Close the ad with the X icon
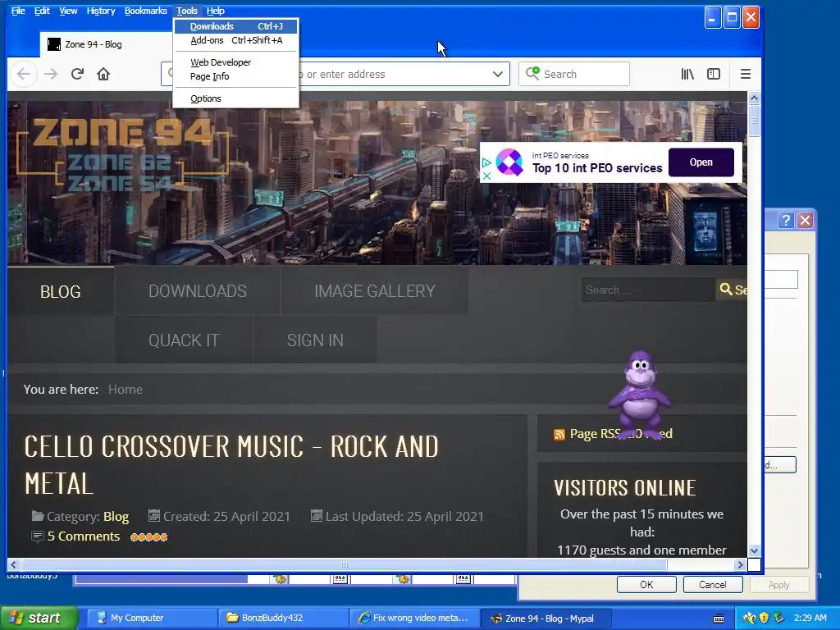This screenshot has height=630, width=840. point(486,176)
